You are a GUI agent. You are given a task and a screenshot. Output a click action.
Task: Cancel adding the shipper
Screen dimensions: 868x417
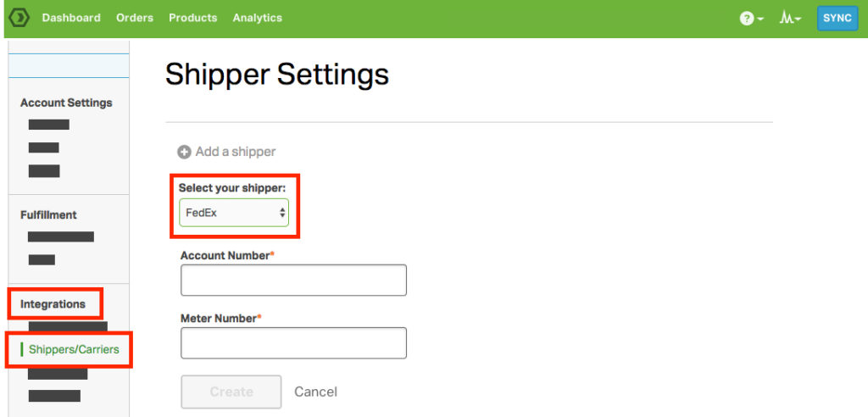(x=315, y=392)
